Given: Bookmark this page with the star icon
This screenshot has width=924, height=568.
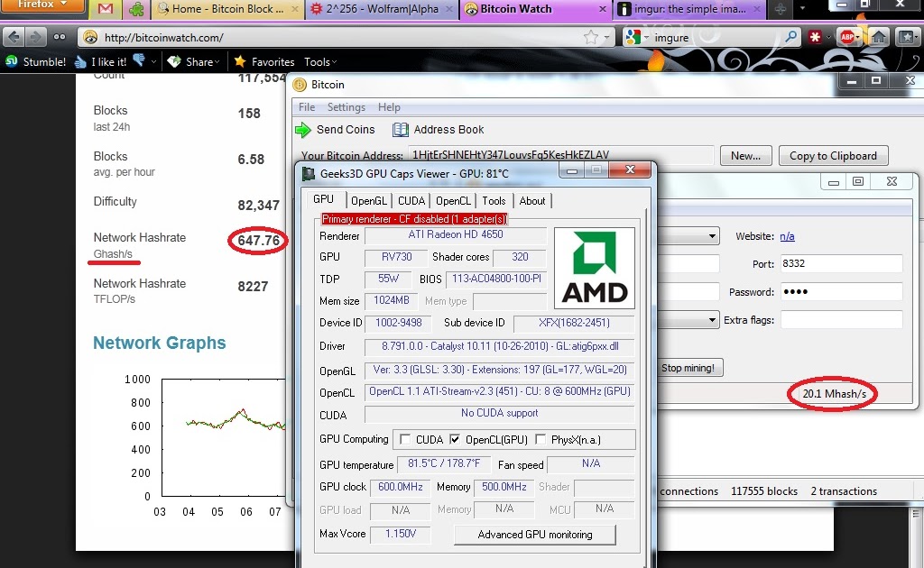Looking at the screenshot, I should coord(591,37).
